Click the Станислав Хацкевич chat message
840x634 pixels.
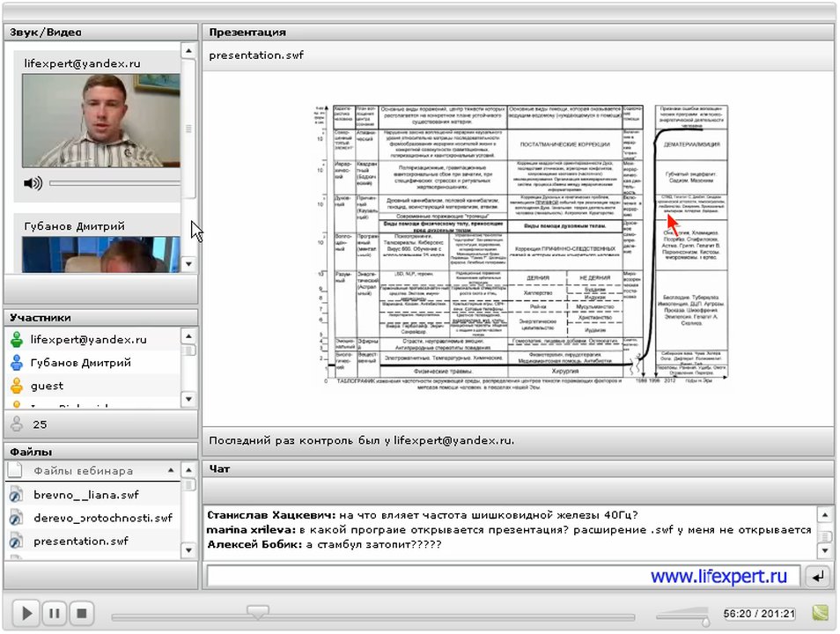[422, 515]
